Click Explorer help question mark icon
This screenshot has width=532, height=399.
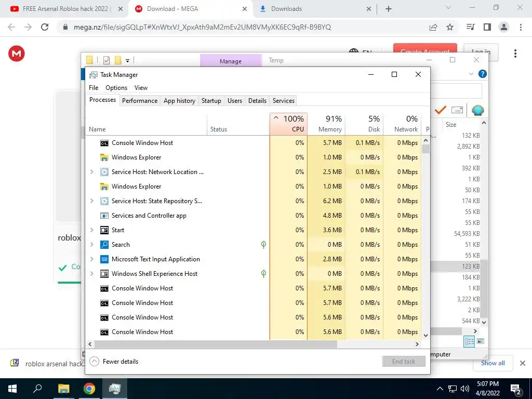tap(482, 74)
